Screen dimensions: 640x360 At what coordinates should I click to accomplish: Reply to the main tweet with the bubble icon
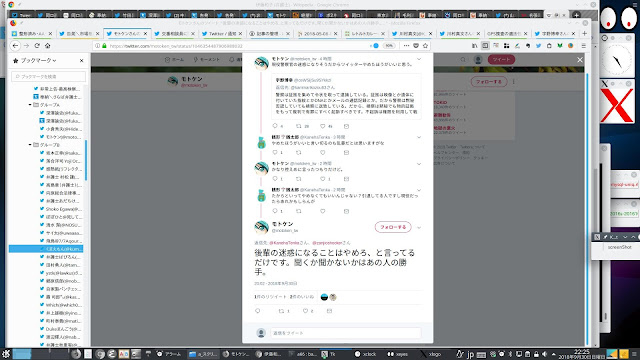pos(258,311)
